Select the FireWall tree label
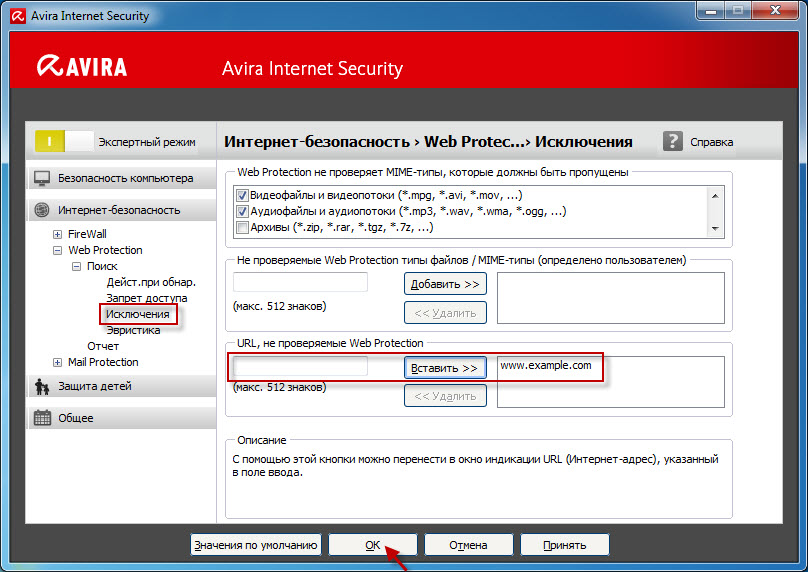 point(87,234)
